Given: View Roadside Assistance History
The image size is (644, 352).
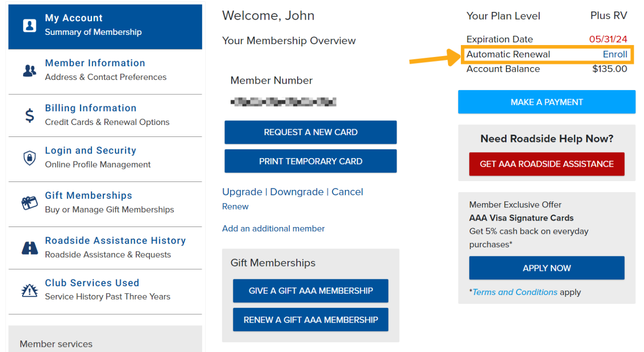Looking at the screenshot, I should (x=105, y=248).
